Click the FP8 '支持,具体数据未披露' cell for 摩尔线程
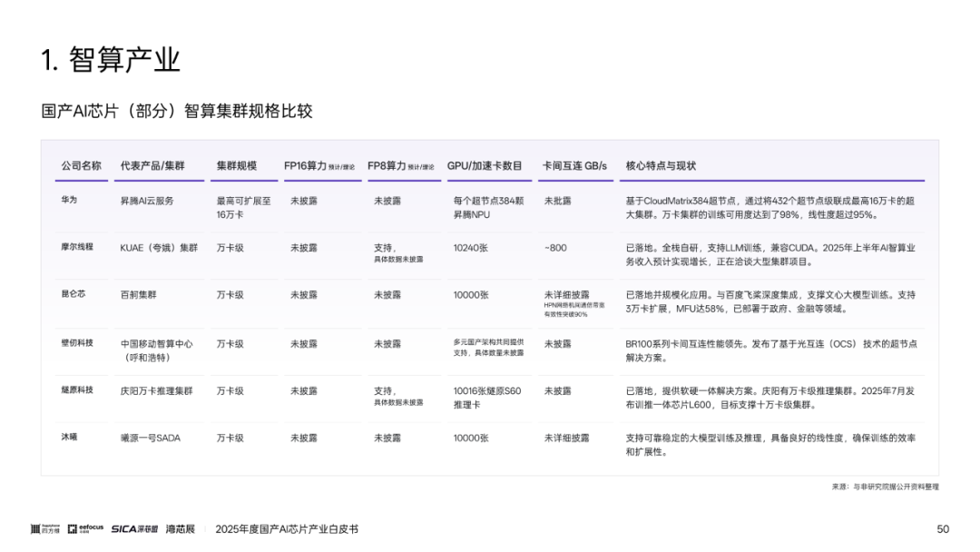 [398, 253]
